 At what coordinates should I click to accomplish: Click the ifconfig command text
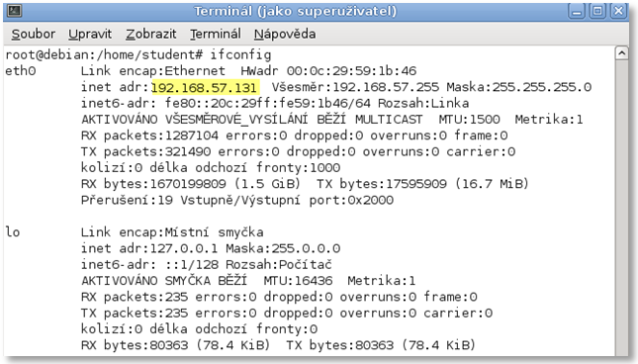point(240,55)
